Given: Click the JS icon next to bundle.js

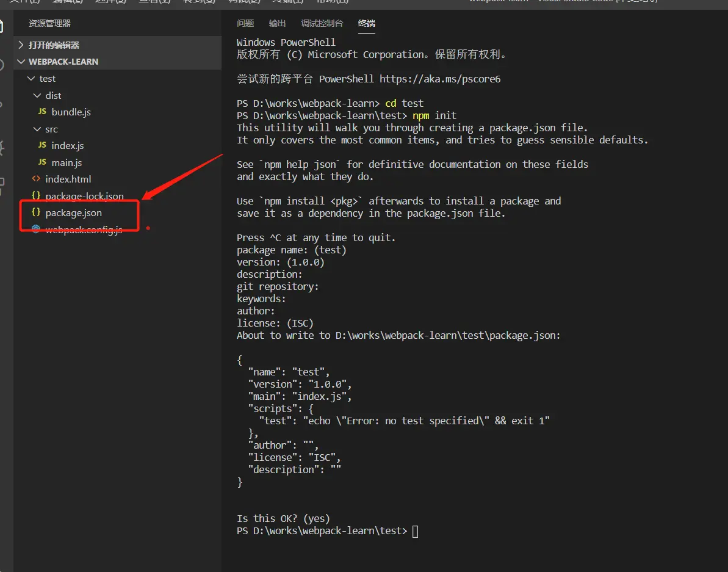Looking at the screenshot, I should pyautogui.click(x=42, y=112).
